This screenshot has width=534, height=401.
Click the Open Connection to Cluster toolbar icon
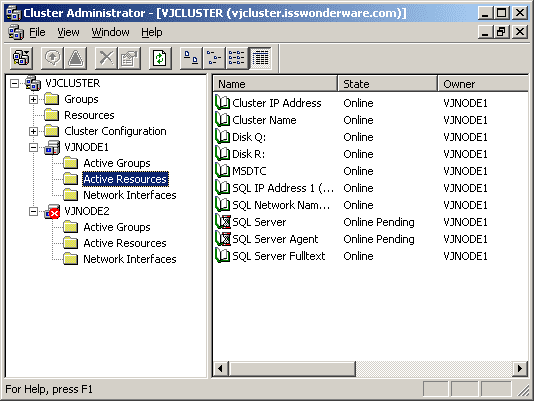[x=21, y=58]
